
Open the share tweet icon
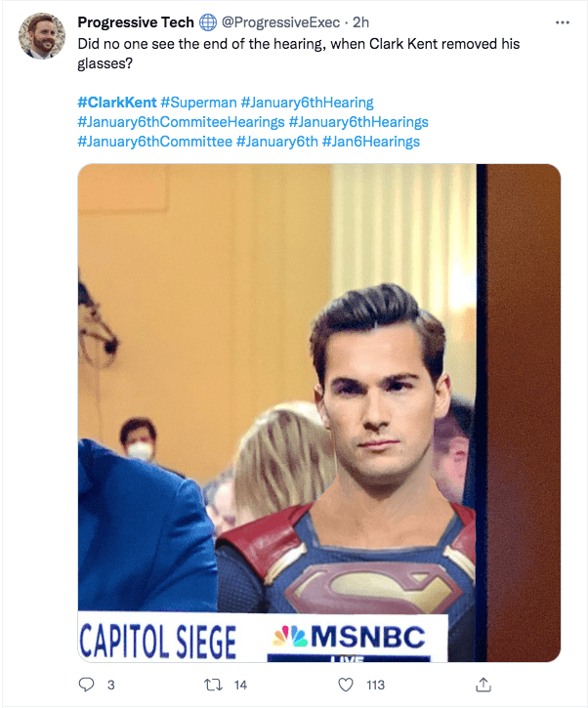coord(482,685)
